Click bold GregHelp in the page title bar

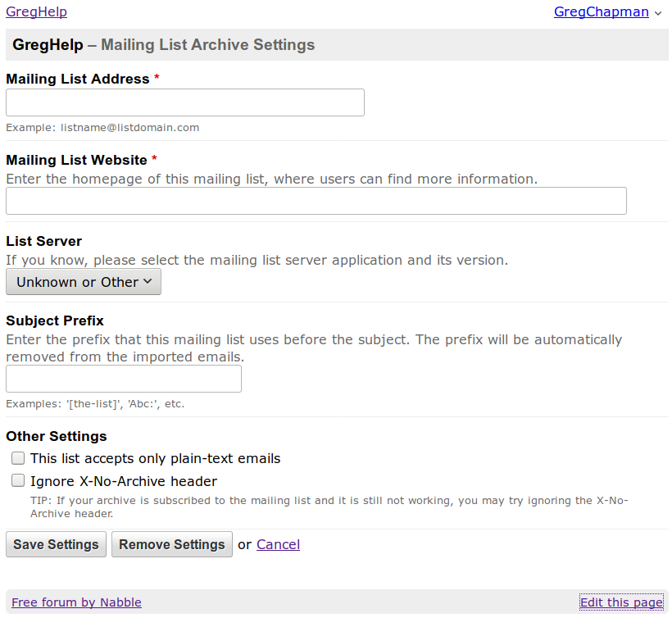(x=48, y=45)
